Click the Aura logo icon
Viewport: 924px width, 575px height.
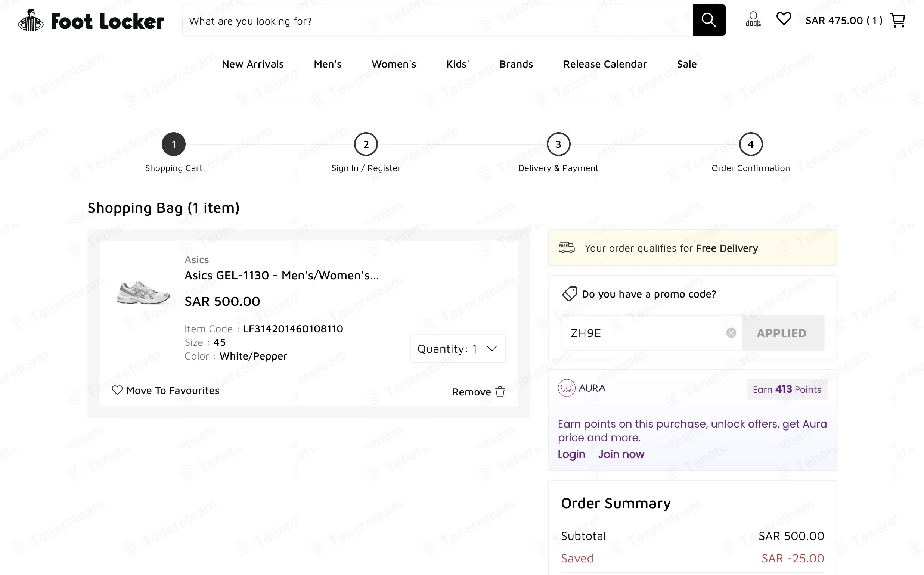(567, 388)
